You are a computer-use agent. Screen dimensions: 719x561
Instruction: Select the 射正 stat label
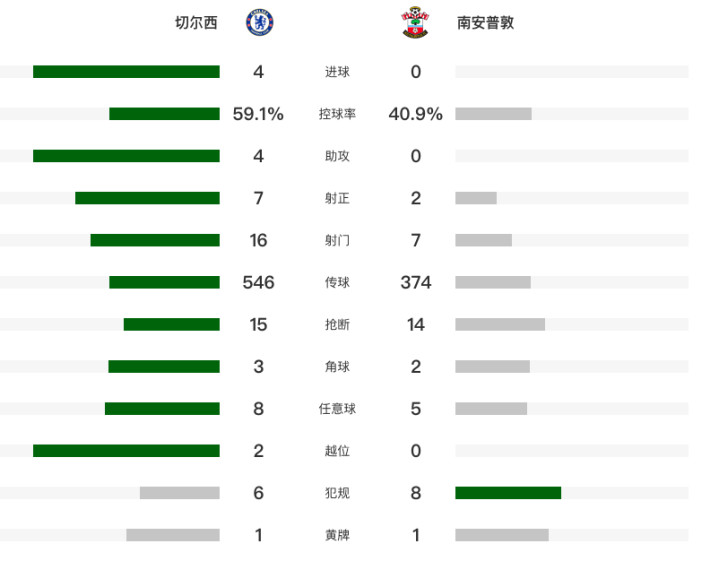[x=337, y=198]
